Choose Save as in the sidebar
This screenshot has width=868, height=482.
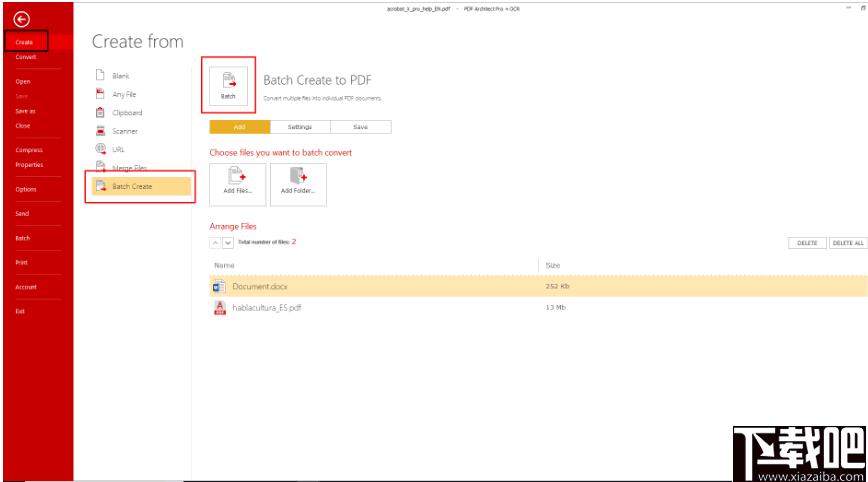tap(25, 111)
